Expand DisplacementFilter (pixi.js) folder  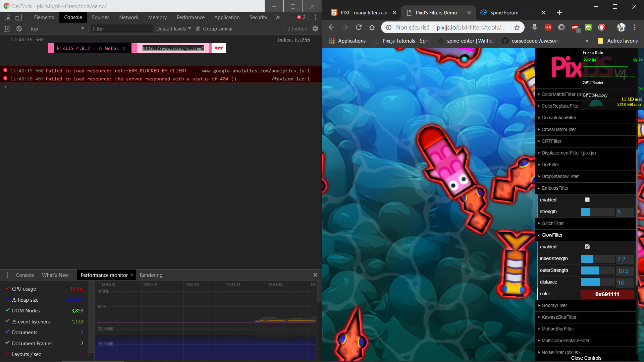click(585, 153)
